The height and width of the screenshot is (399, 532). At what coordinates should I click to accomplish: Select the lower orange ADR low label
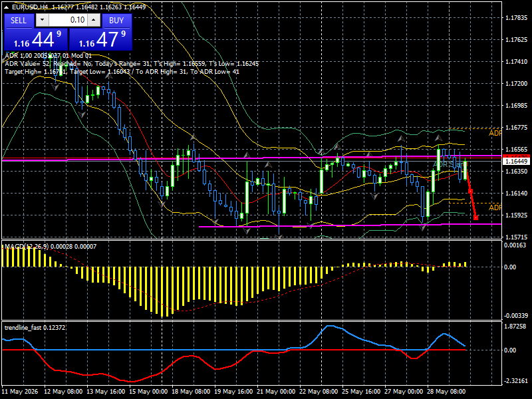495,207
